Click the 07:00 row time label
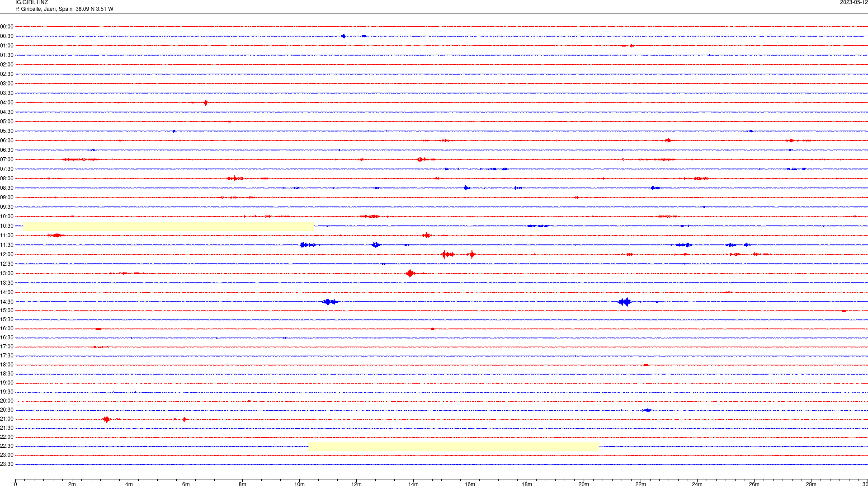Screen dimensions: 868x488 tap(7, 160)
